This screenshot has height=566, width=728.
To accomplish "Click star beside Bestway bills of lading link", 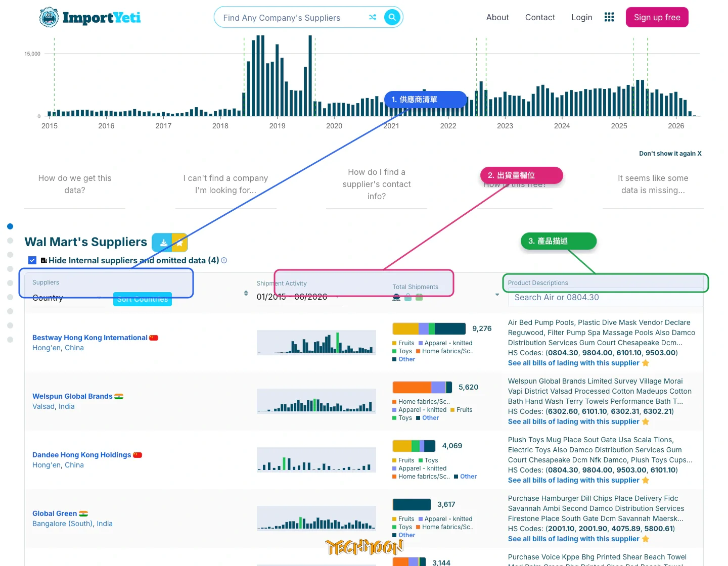I will point(646,363).
